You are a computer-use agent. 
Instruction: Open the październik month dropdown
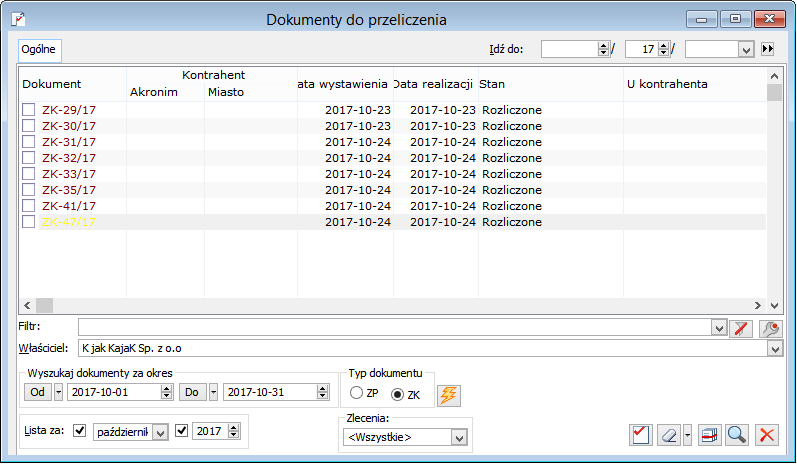click(161, 432)
